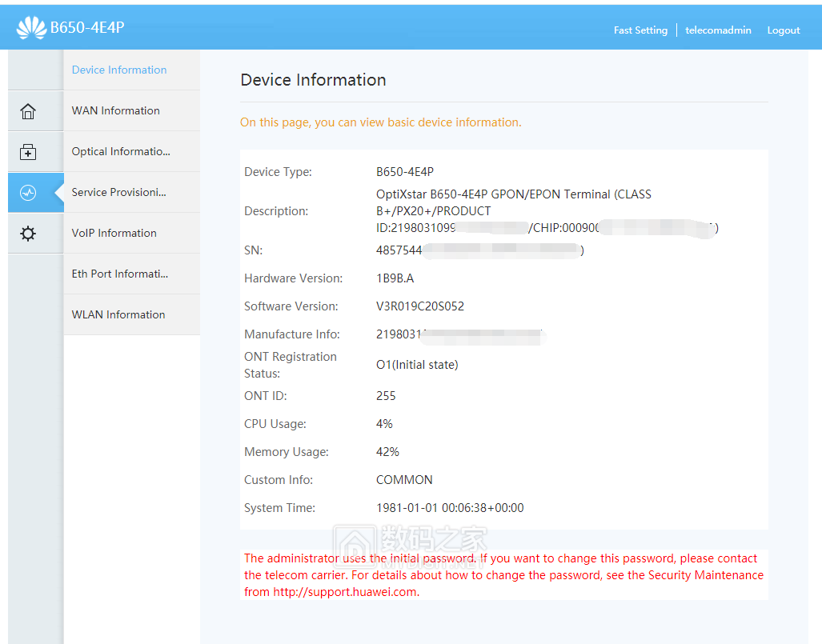Click the CPU Usage value 4%
Viewport: 822px width, 644px height.
pyautogui.click(x=384, y=423)
